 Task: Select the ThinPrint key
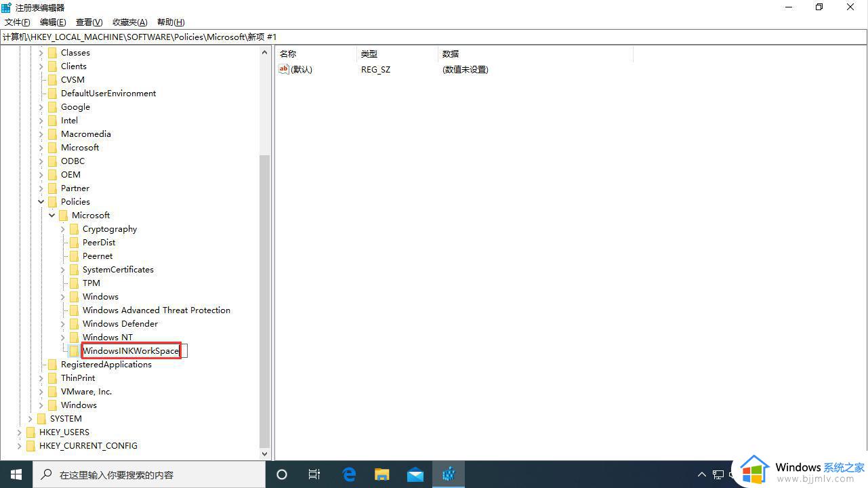(78, 378)
